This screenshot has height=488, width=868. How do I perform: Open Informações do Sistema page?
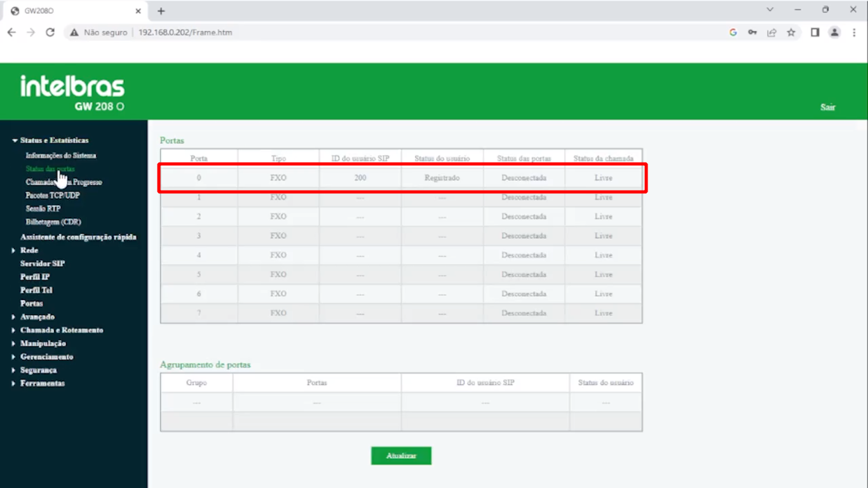pyautogui.click(x=61, y=156)
